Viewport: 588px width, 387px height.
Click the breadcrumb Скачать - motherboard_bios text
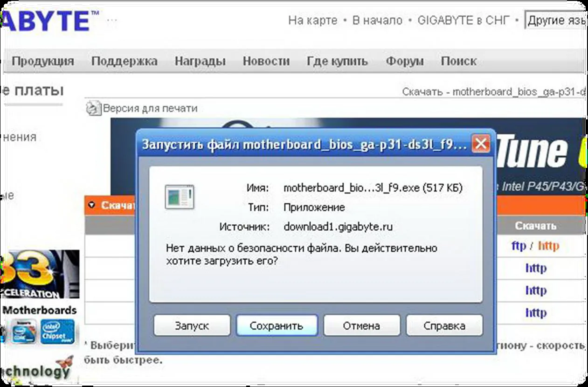click(x=494, y=92)
